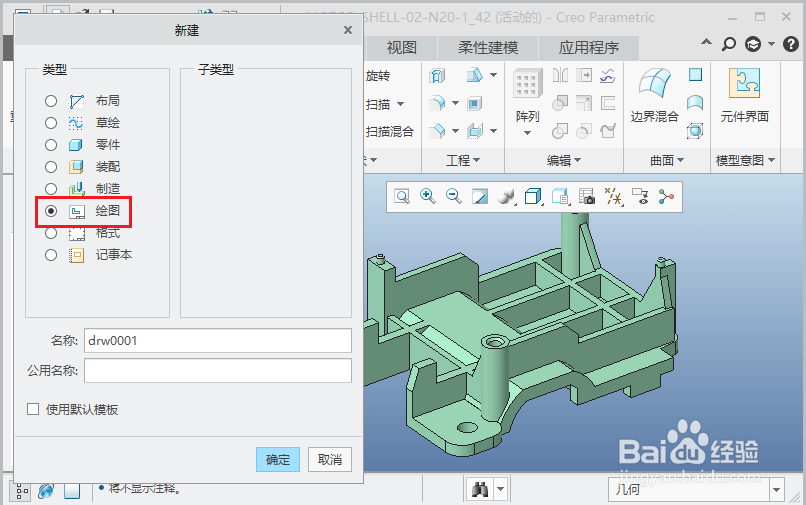806x505 pixels.
Task: Switch to the 柔性建模 ribbon tab
Action: (x=488, y=48)
